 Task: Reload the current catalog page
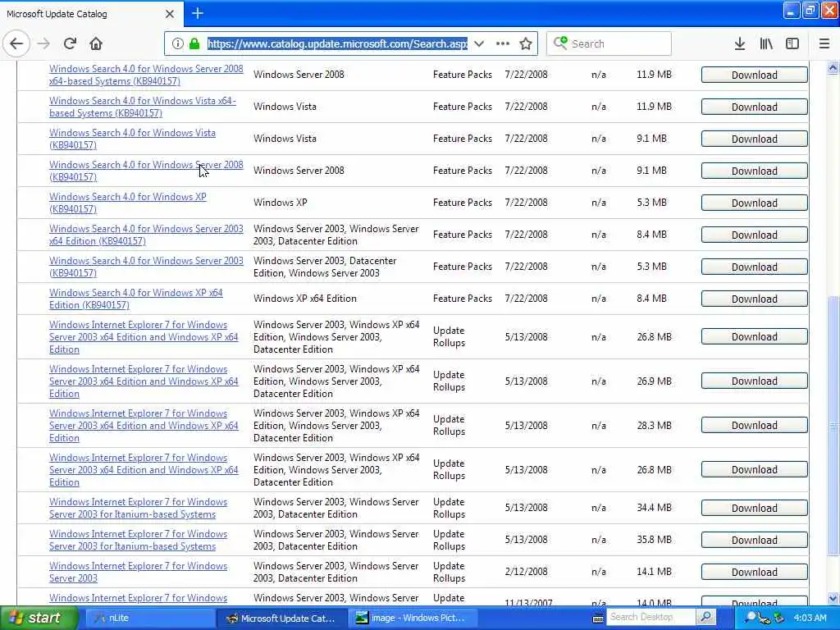(70, 44)
